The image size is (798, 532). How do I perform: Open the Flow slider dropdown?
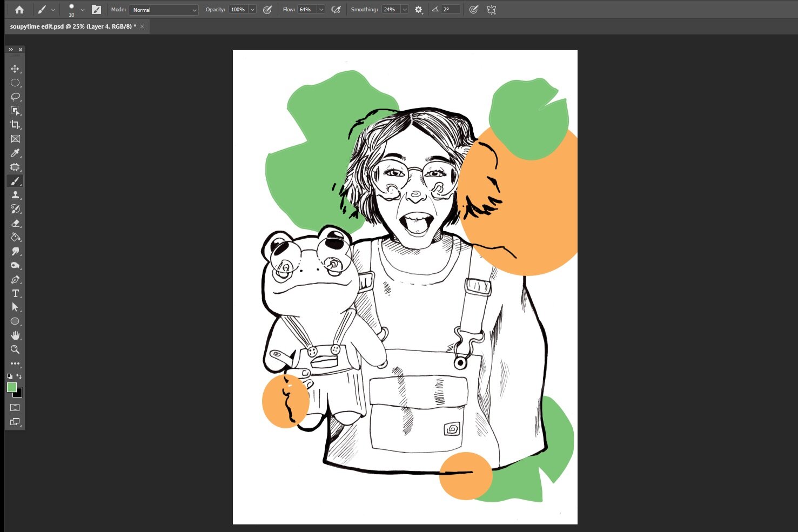[321, 10]
